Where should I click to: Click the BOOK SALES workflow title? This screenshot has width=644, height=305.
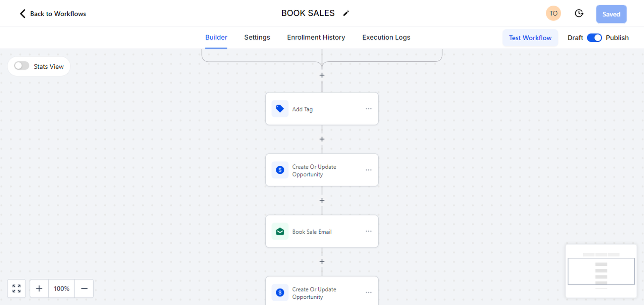[x=308, y=13]
